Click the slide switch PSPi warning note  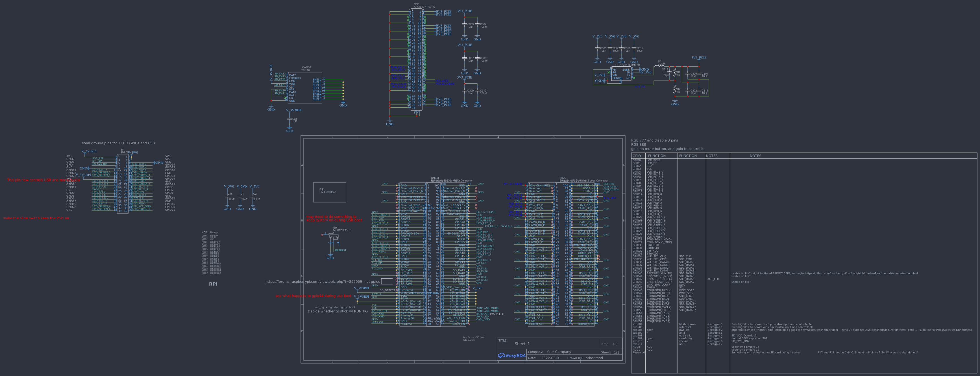pyautogui.click(x=36, y=218)
